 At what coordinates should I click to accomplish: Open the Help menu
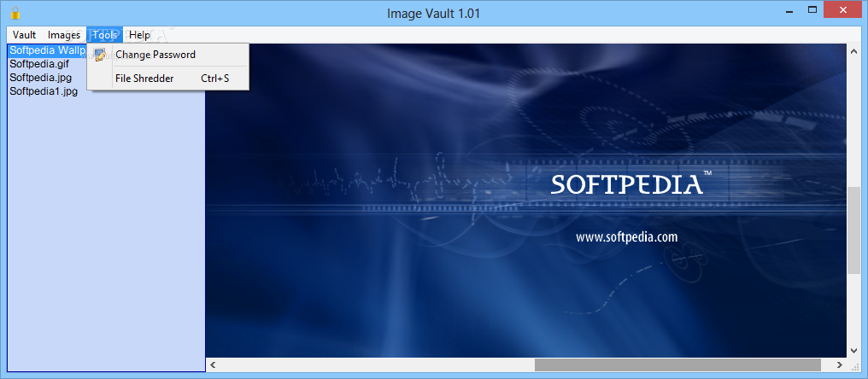[139, 35]
